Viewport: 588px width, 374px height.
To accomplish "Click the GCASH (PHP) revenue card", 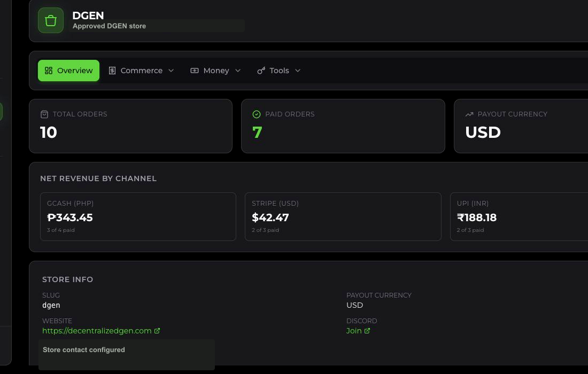I will (x=138, y=216).
